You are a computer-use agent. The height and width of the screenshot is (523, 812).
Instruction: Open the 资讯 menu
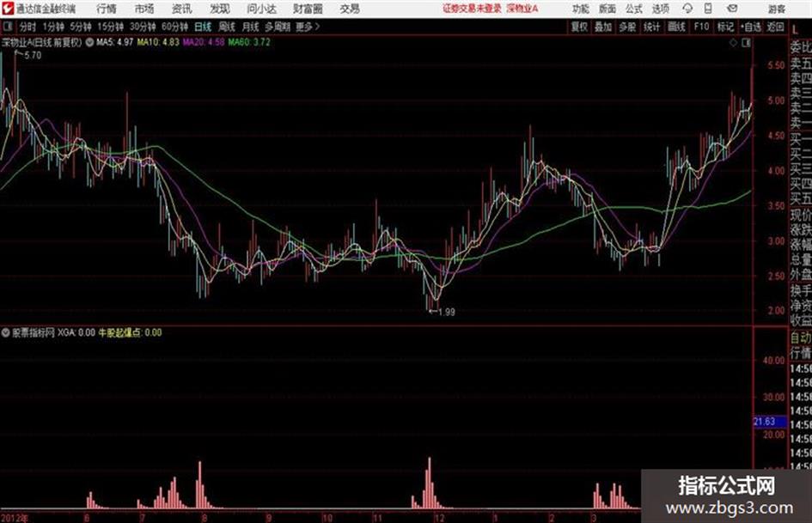(x=182, y=9)
